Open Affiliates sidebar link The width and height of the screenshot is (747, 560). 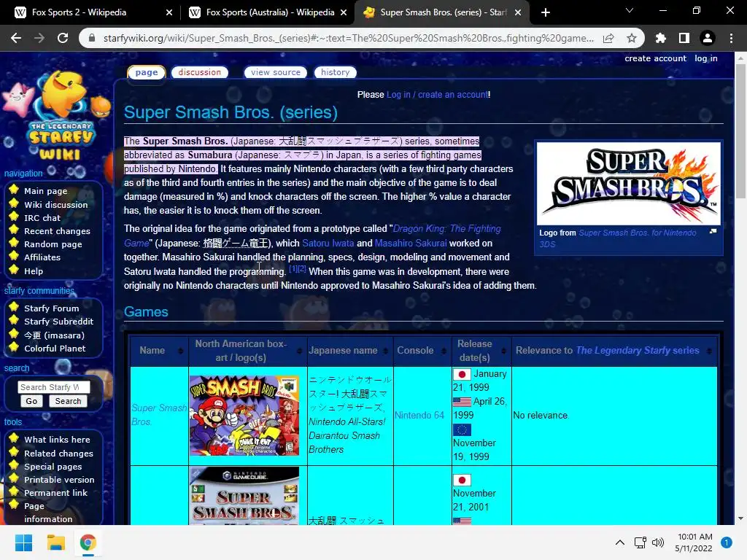pos(42,257)
